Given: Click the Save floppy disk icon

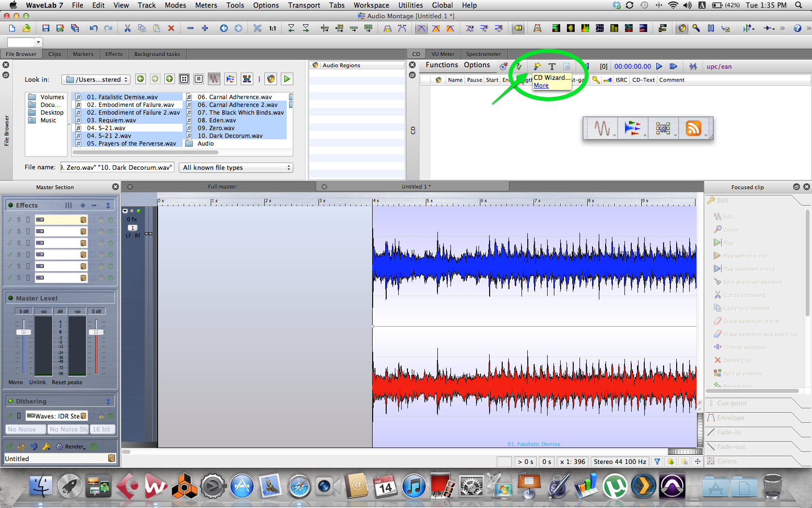Looking at the screenshot, I should coord(45,28).
